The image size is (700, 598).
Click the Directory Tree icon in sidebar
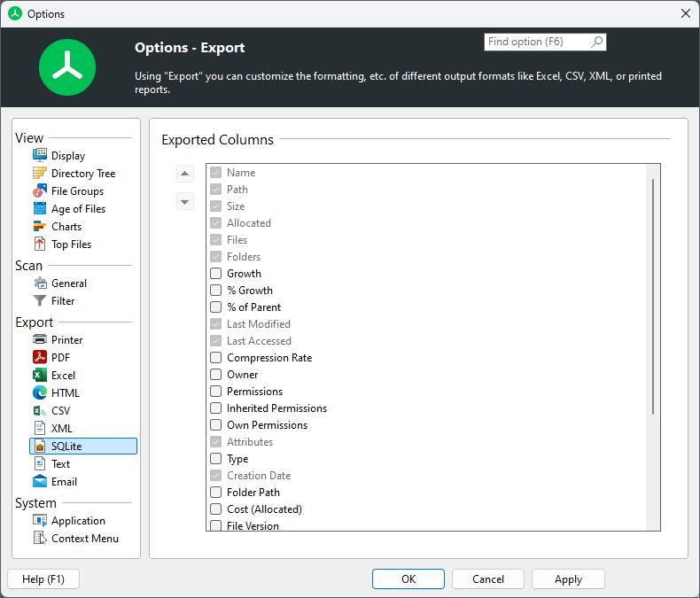click(40, 174)
